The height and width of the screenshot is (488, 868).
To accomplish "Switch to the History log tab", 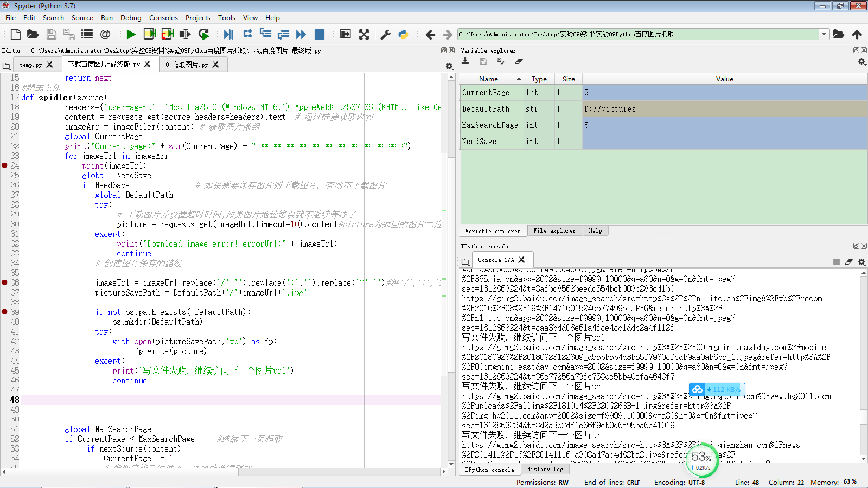I will (x=545, y=469).
